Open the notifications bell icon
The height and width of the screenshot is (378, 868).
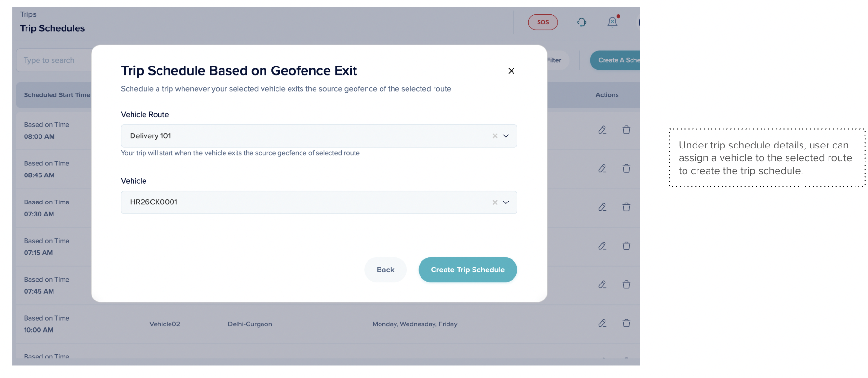coord(612,22)
